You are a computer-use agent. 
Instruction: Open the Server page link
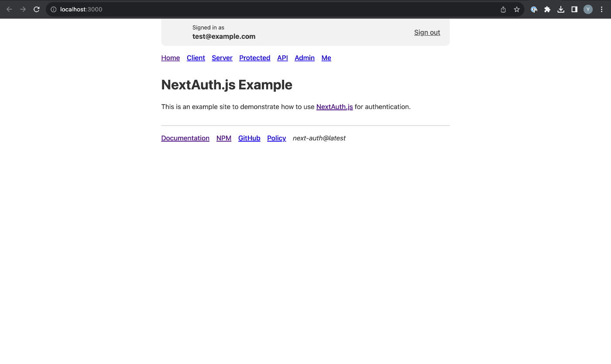pyautogui.click(x=222, y=58)
